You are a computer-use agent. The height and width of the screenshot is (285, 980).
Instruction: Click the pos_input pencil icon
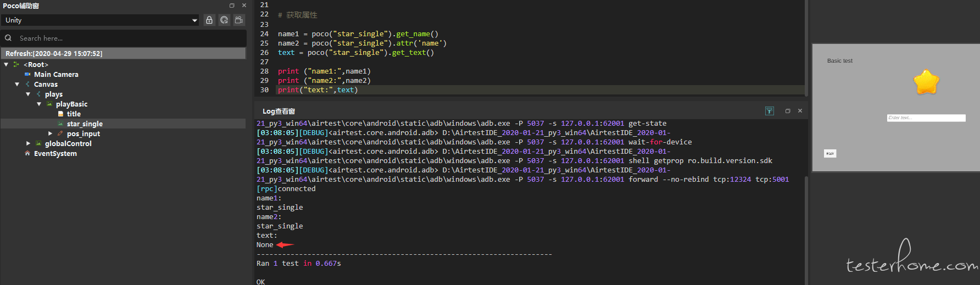click(x=60, y=133)
